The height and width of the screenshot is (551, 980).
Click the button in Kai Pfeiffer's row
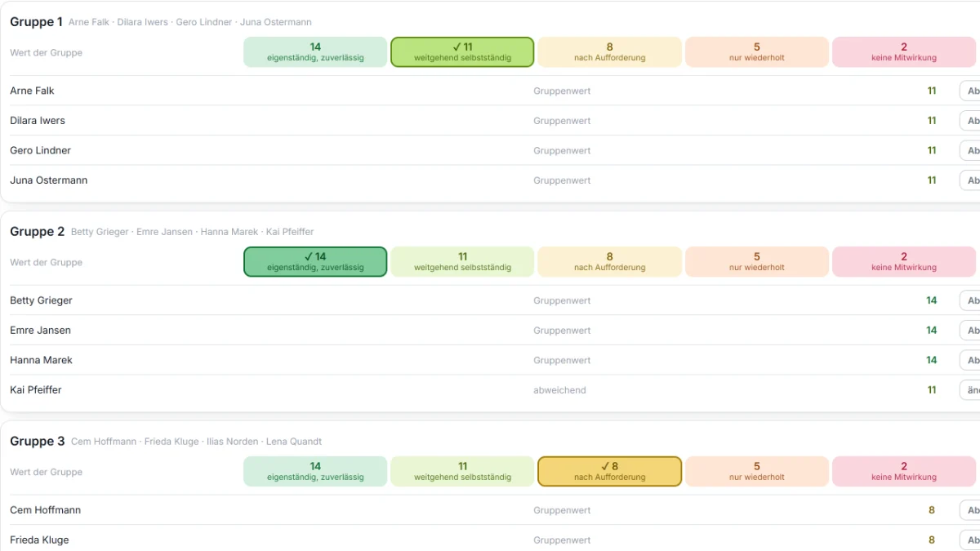coord(970,390)
